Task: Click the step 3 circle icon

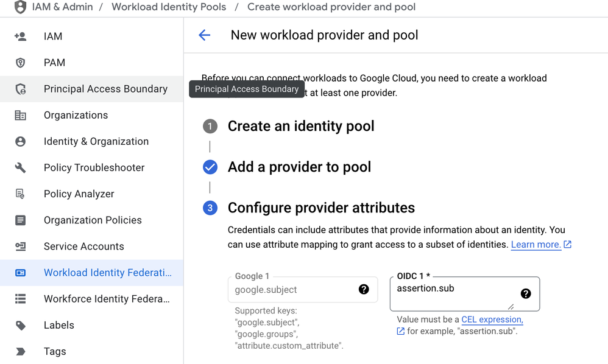Action: pos(210,208)
